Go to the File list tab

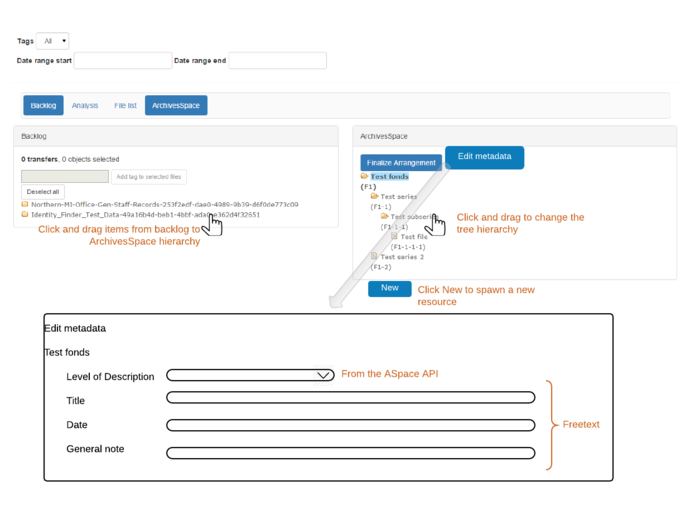pyautogui.click(x=125, y=105)
